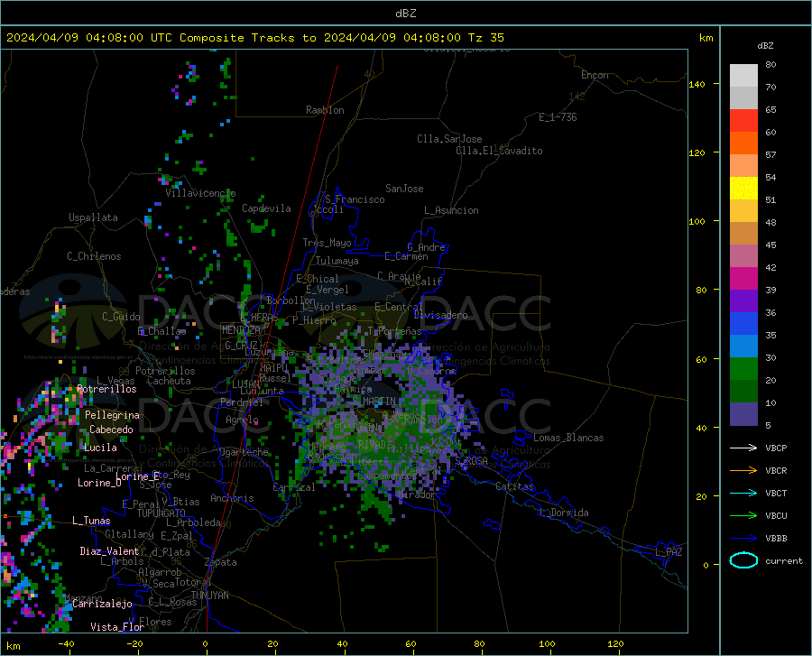Pick the magenta 39–42 dBZ legend swatch

[x=743, y=279]
